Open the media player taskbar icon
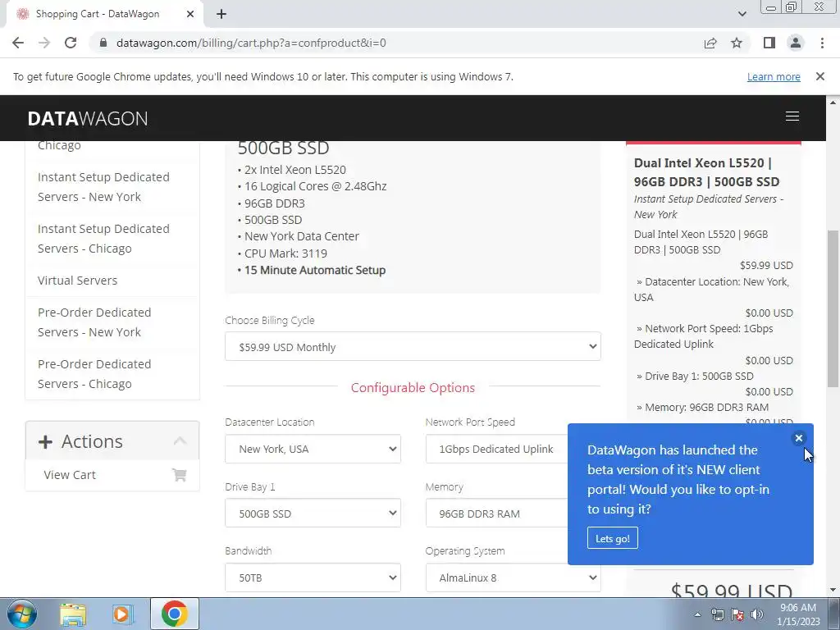 click(123, 614)
